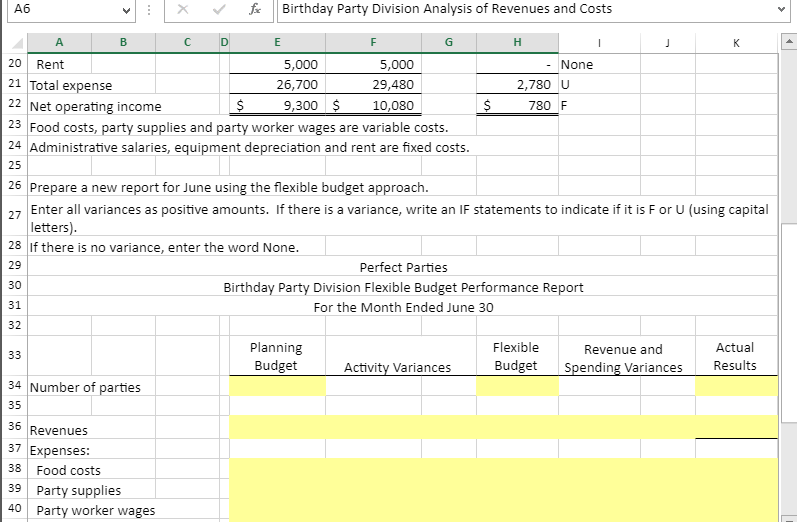Click 'Prepare a new report for June' text
The image size is (797, 522).
(229, 188)
